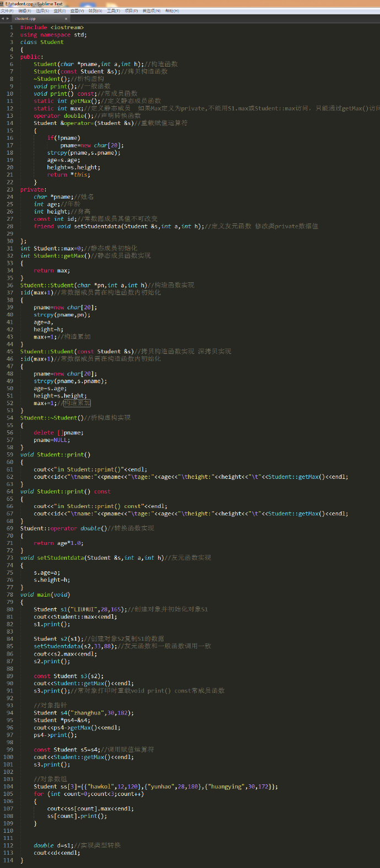Open the 项目(P) menu
This screenshot has width=380, height=868.
(131, 10)
